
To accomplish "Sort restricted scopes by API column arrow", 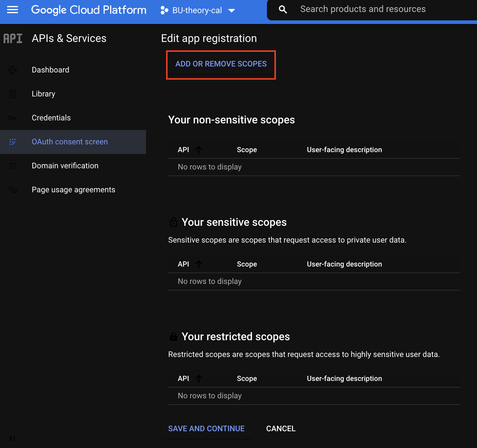I will (199, 379).
